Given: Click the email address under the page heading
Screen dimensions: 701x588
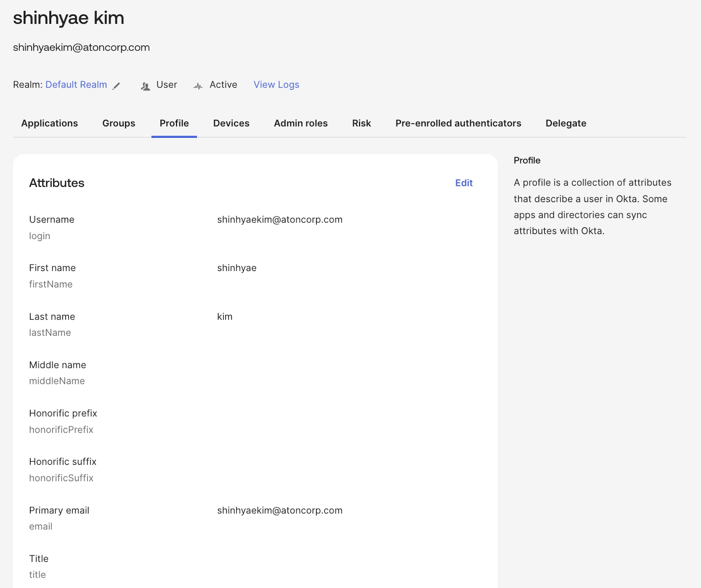Looking at the screenshot, I should (x=81, y=47).
